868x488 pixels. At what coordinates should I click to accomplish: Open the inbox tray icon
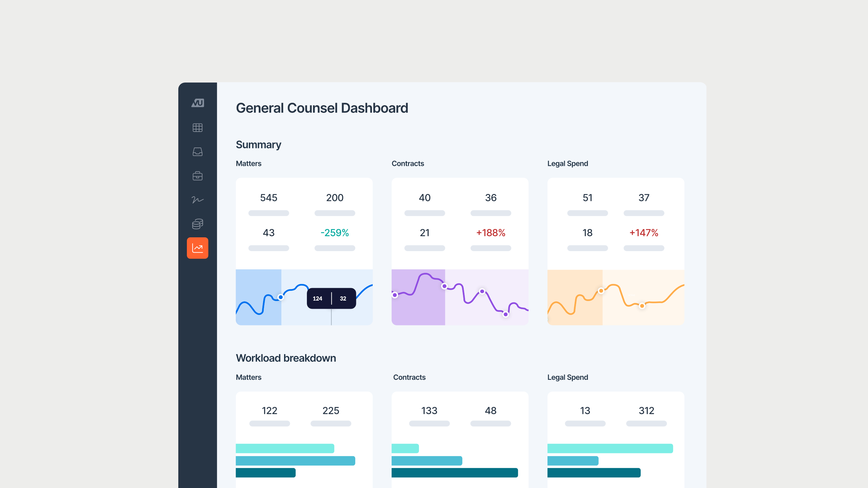click(198, 152)
